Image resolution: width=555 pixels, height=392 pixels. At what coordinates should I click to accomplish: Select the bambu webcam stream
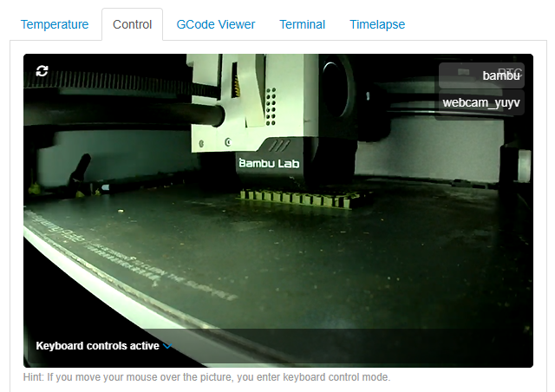click(481, 75)
